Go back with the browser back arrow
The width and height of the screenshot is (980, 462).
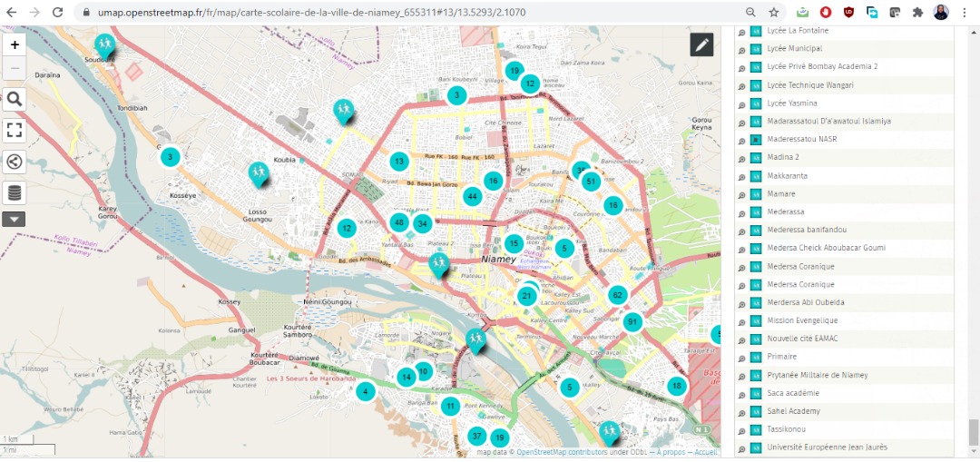(11, 13)
